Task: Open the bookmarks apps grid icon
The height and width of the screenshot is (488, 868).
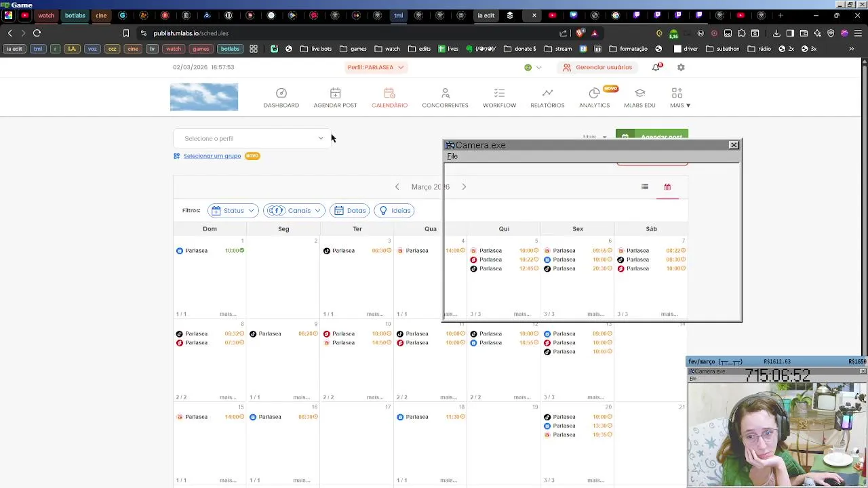Action: pos(254,49)
